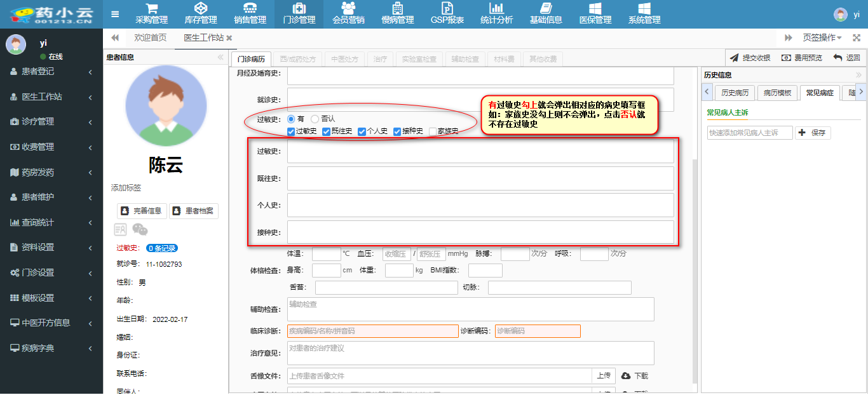
Task: Select 门诊病历 tab
Action: 251,59
